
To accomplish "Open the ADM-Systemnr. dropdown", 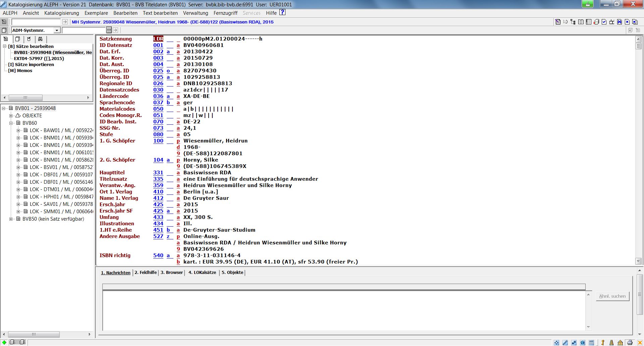I will 57,30.
